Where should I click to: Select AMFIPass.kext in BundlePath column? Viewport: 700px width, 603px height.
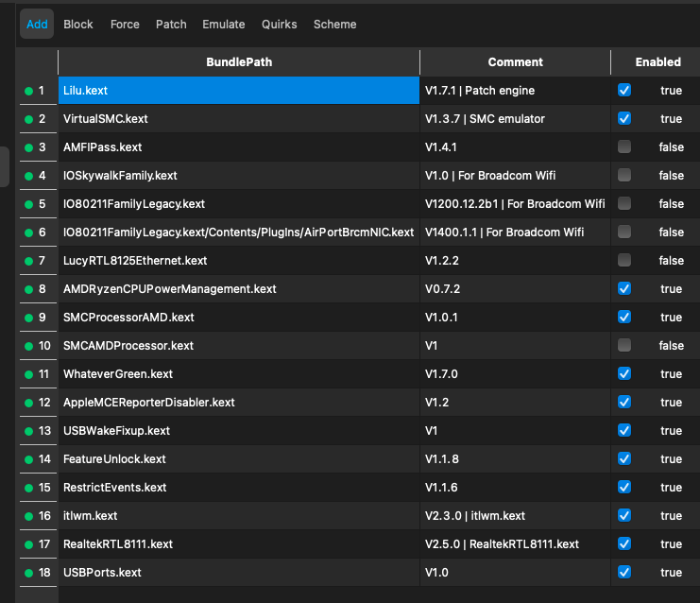(239, 146)
